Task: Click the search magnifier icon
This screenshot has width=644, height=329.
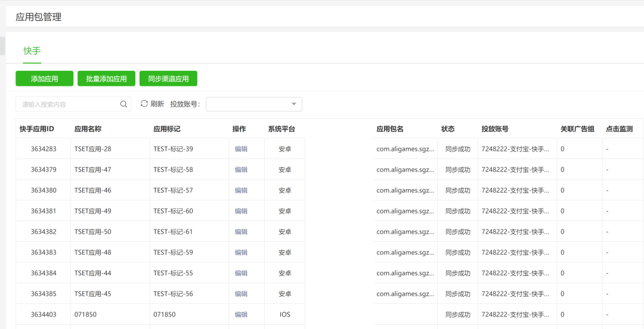Action: (123, 104)
